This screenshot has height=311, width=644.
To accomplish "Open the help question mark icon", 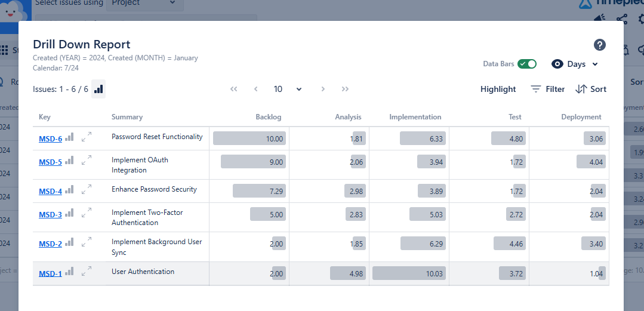I will 600,45.
